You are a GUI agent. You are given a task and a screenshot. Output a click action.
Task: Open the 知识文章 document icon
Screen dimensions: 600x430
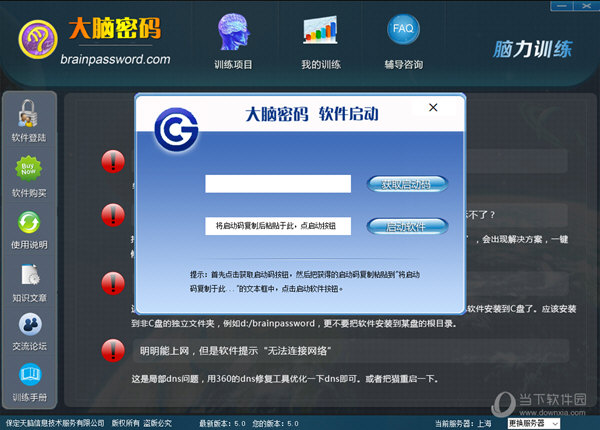click(30, 274)
